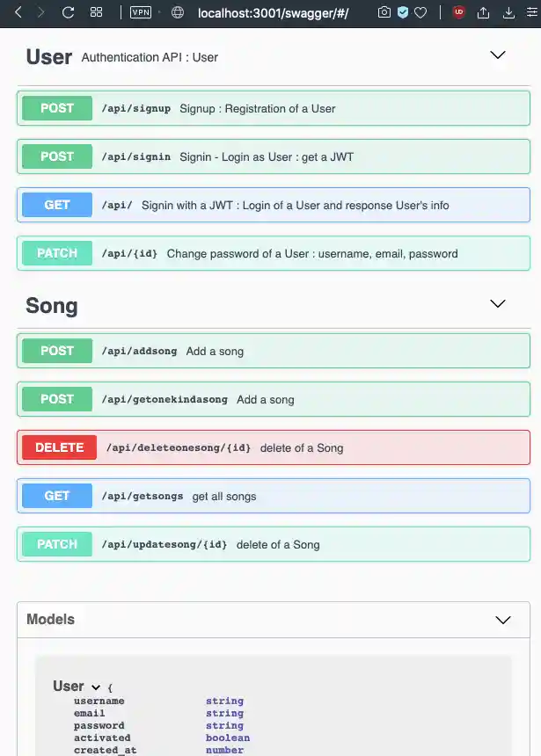The height and width of the screenshot is (756, 541).
Task: Click the share icon in toolbar
Action: click(483, 12)
